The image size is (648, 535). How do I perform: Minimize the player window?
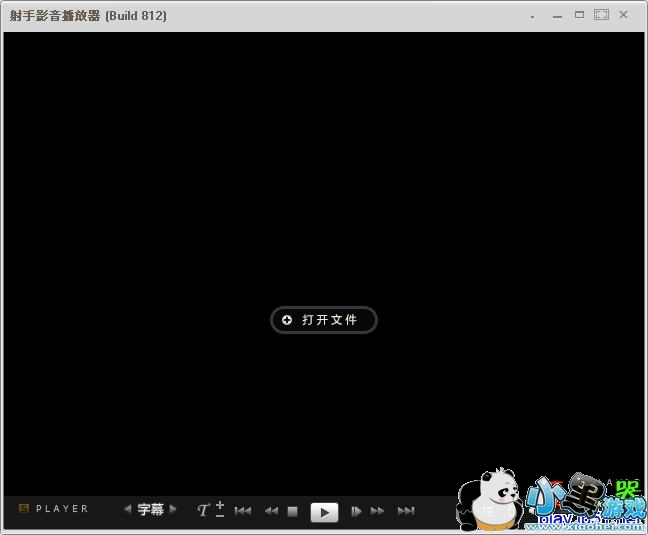point(557,17)
